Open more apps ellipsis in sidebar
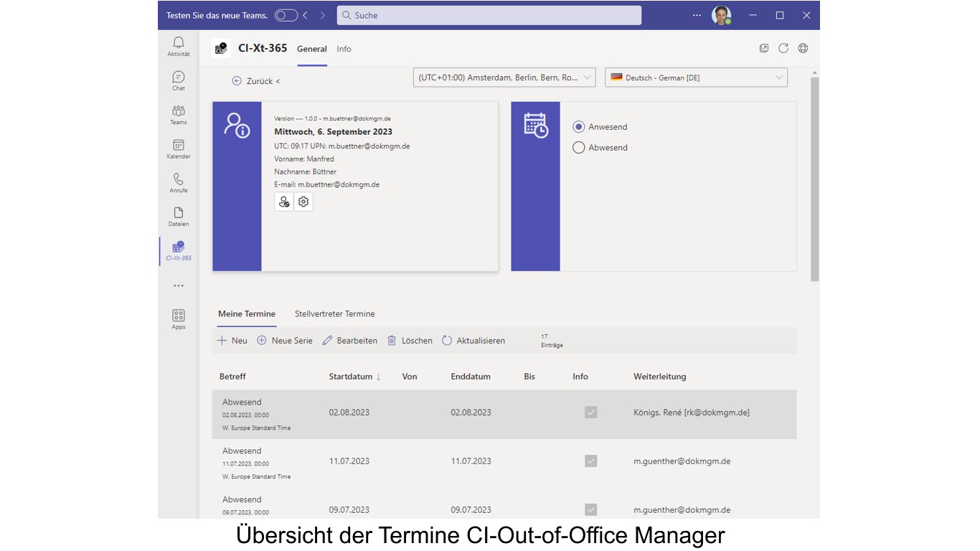This screenshot has height=551, width=980. [179, 286]
